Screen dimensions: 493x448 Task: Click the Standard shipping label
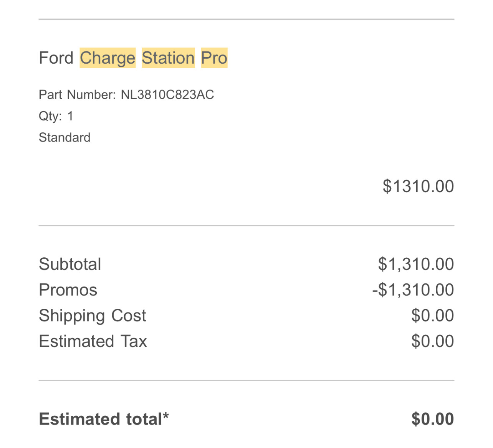tap(65, 137)
